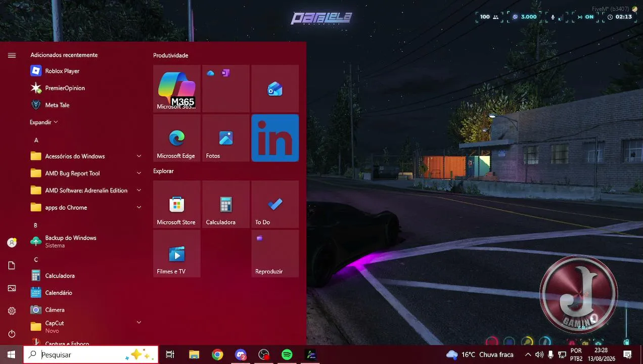
Task: Open the volume control in tray
Action: pos(539,355)
